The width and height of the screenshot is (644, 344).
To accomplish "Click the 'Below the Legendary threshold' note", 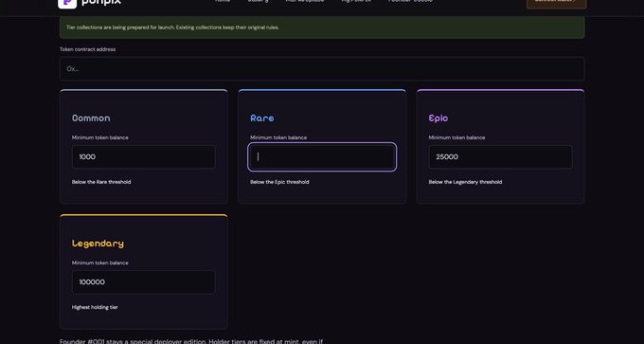I will [x=465, y=182].
